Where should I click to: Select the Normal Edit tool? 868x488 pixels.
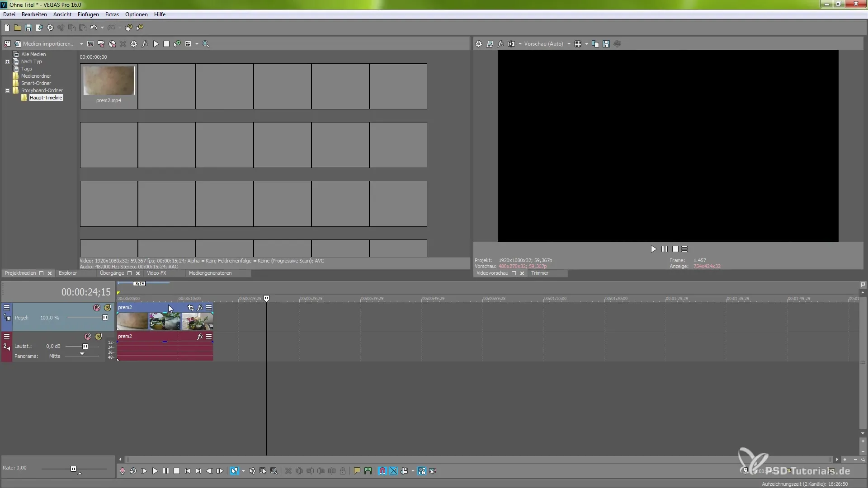coord(234,471)
